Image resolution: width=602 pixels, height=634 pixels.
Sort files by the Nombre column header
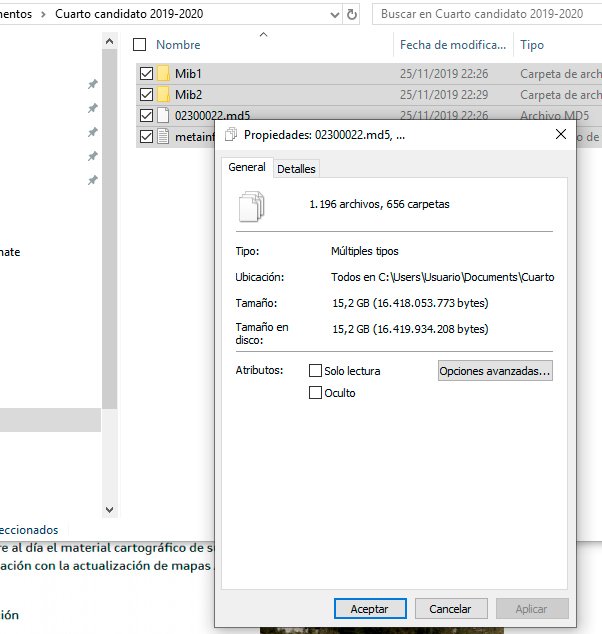pyautogui.click(x=179, y=45)
